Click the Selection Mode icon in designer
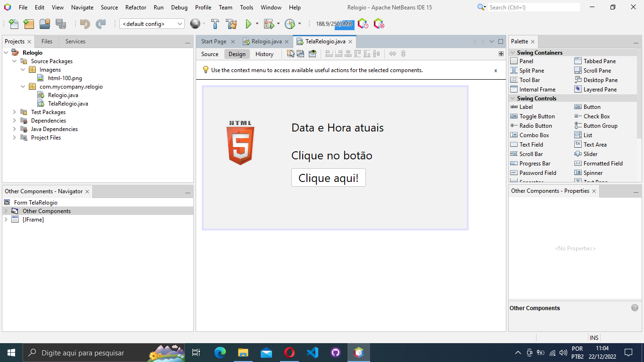 (x=291, y=54)
